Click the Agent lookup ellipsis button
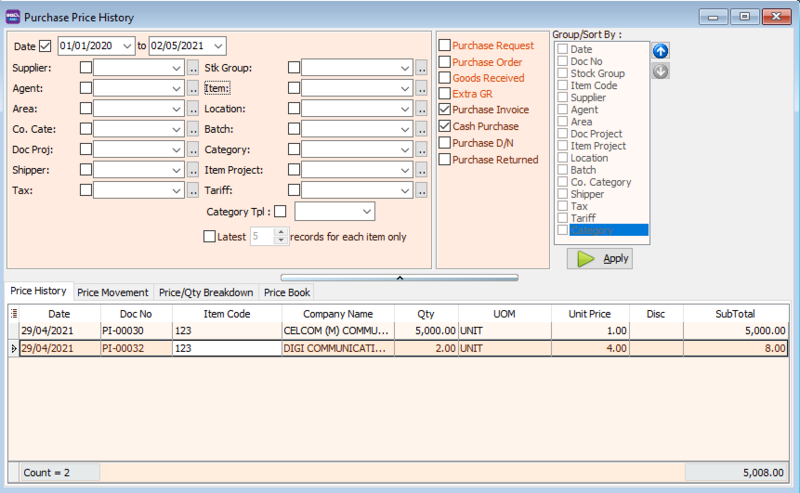This screenshot has width=800, height=493. 193,88
